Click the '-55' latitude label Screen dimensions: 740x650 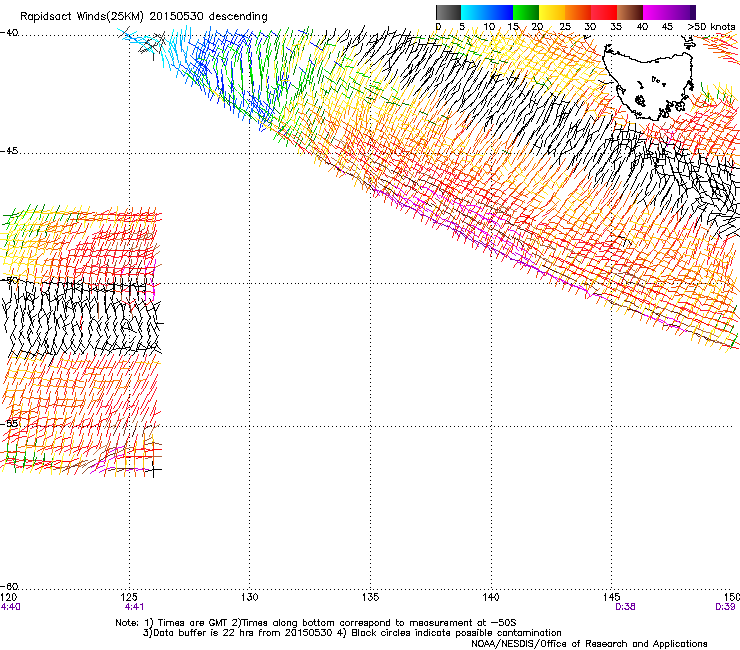click(9, 423)
